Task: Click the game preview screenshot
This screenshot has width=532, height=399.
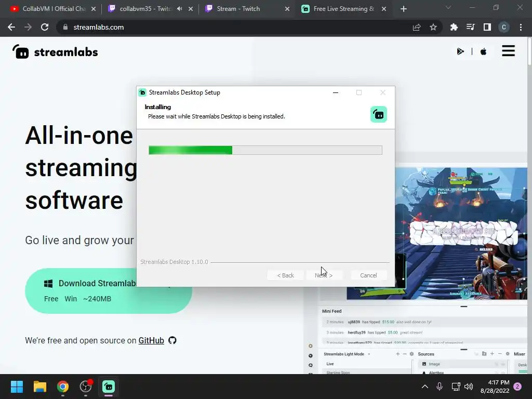Action: pos(461,233)
